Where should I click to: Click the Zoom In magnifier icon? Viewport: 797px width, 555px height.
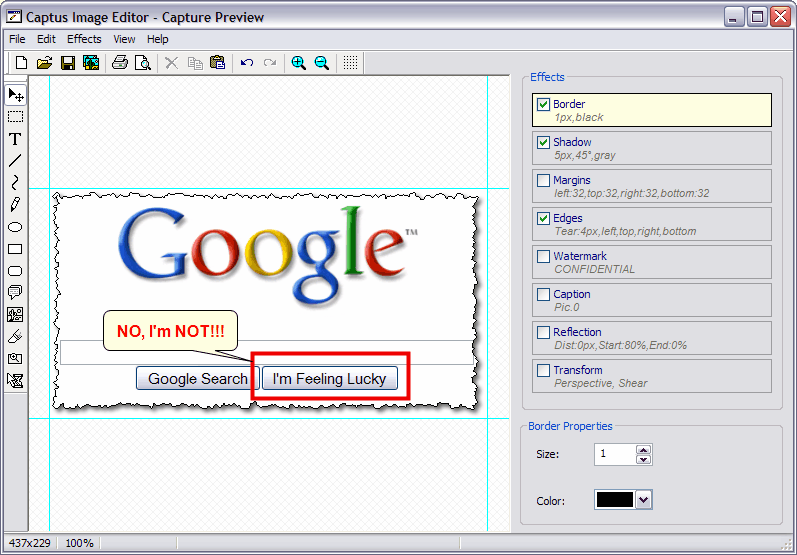pos(298,63)
